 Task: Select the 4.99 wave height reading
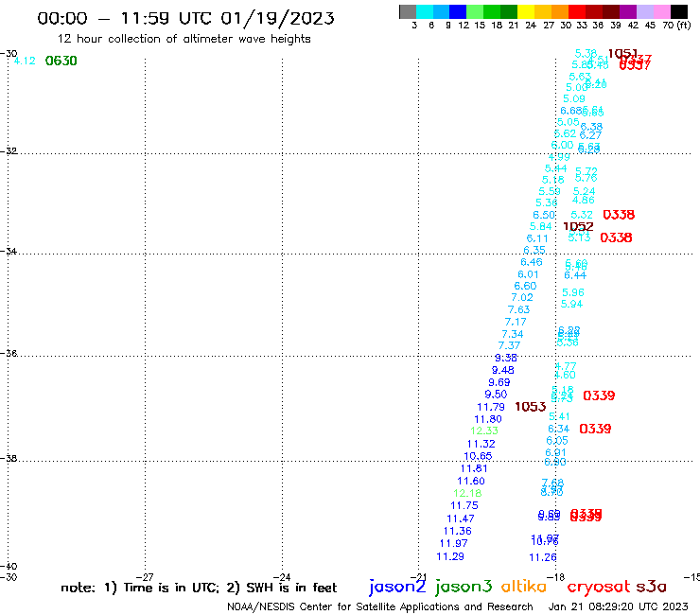coord(559,157)
